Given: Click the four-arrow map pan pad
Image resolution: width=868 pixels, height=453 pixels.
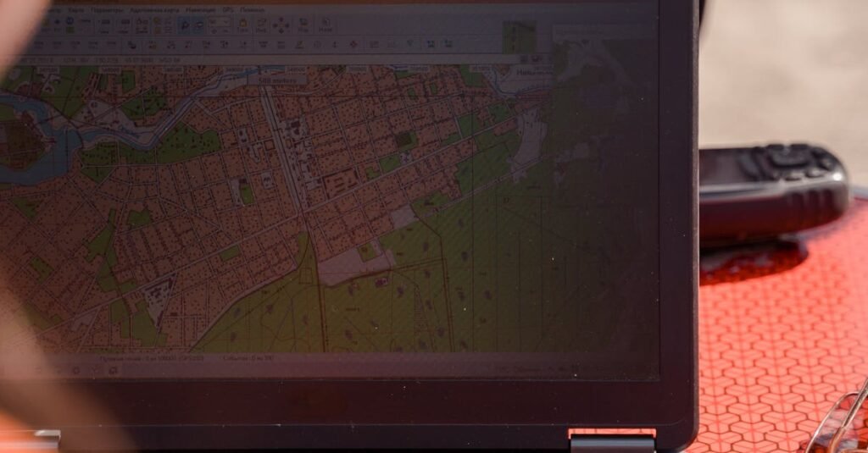Looking at the screenshot, I should click(281, 25).
